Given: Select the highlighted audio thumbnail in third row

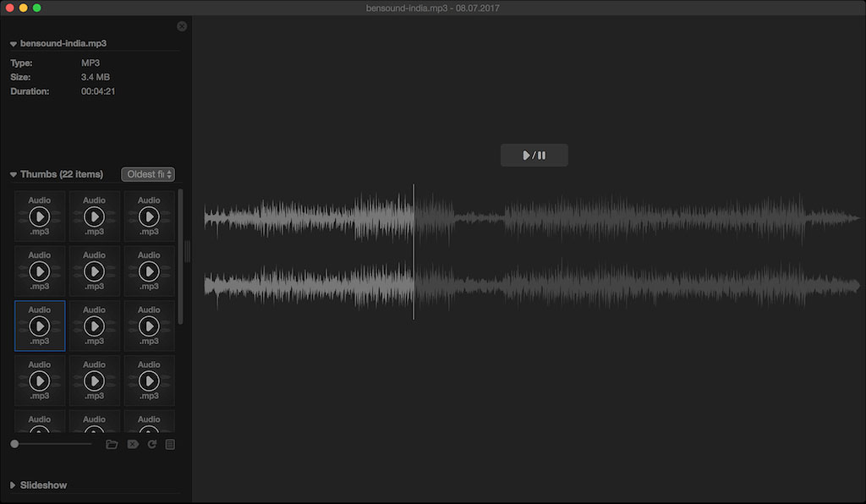Looking at the screenshot, I should point(40,326).
